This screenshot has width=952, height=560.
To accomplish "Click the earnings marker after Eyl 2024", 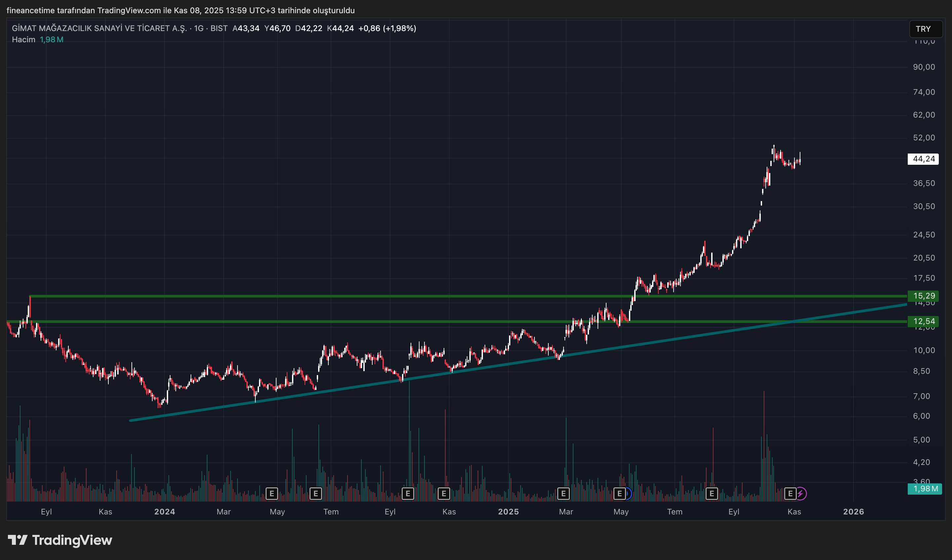I will 408,494.
